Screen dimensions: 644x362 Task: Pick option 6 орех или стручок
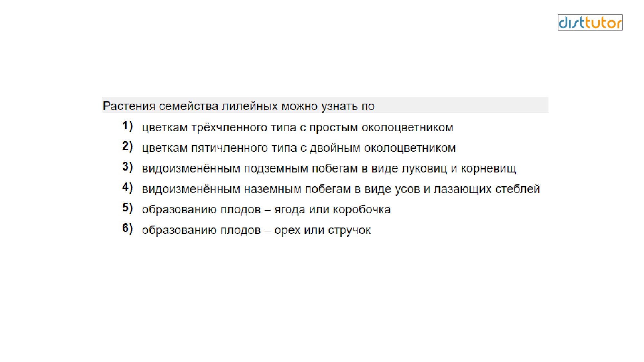tap(256, 230)
